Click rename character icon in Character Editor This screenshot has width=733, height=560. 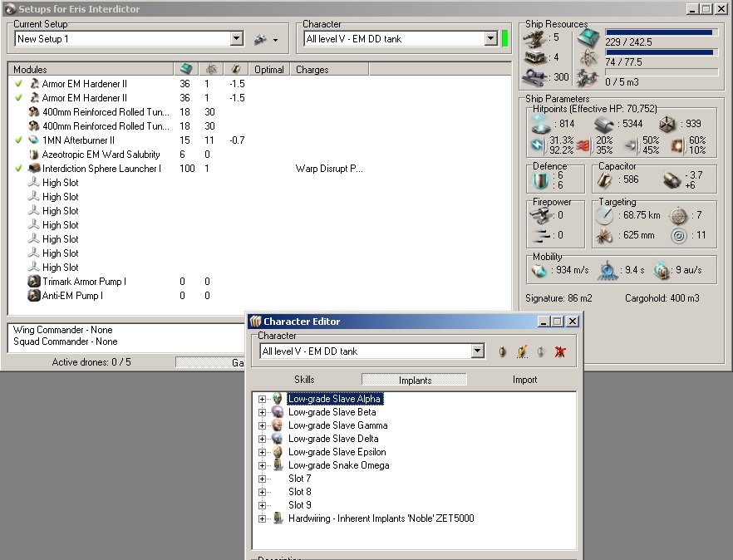point(522,351)
